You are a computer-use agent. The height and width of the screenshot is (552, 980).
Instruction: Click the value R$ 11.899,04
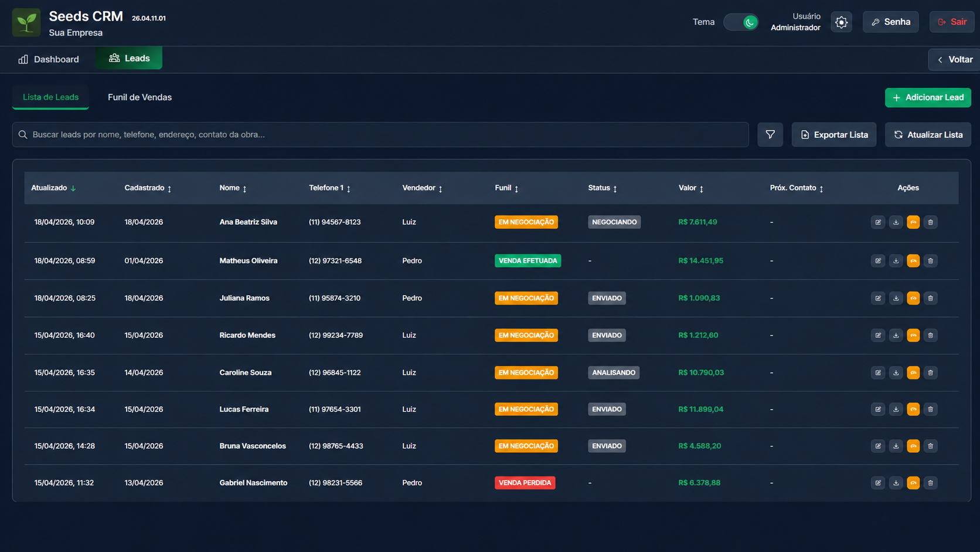click(x=700, y=409)
